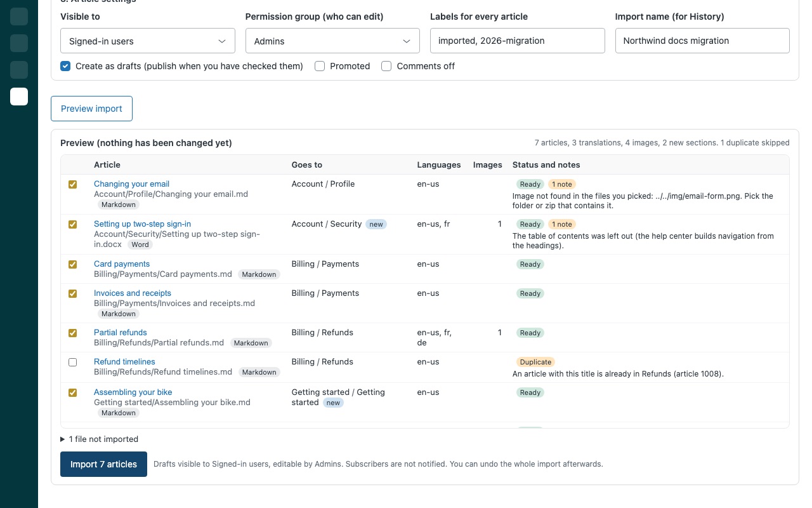The width and height of the screenshot is (812, 508).
Task: Open the Assembling your bike link
Action: click(x=133, y=392)
